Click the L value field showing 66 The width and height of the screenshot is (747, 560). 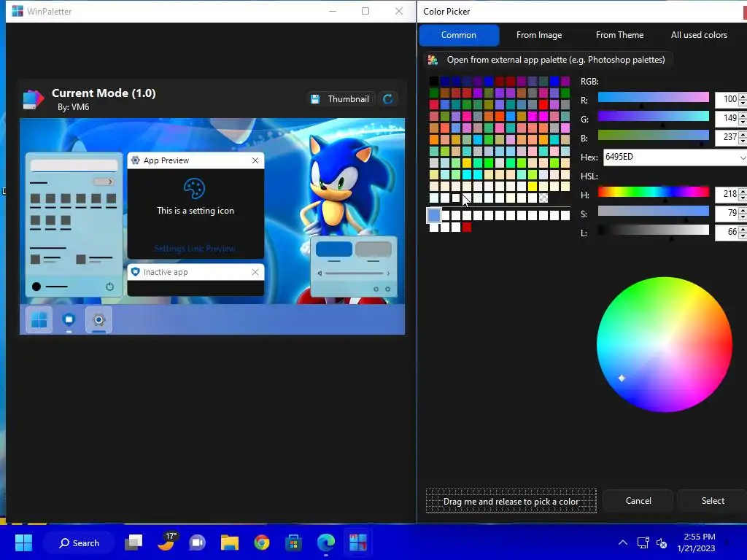pos(730,232)
